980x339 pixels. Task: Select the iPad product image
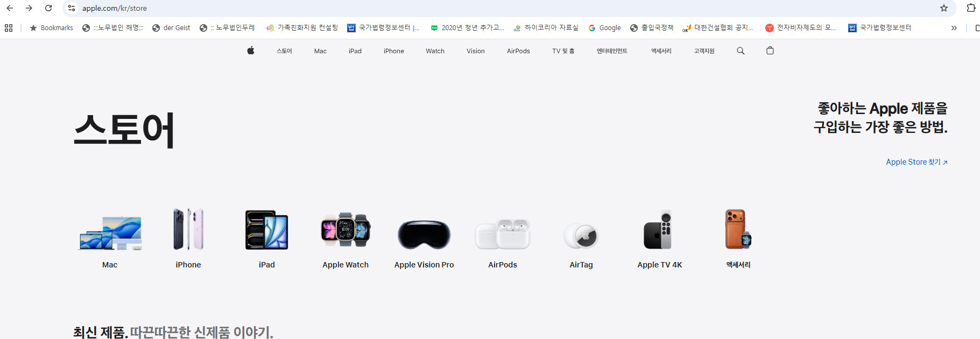click(267, 230)
